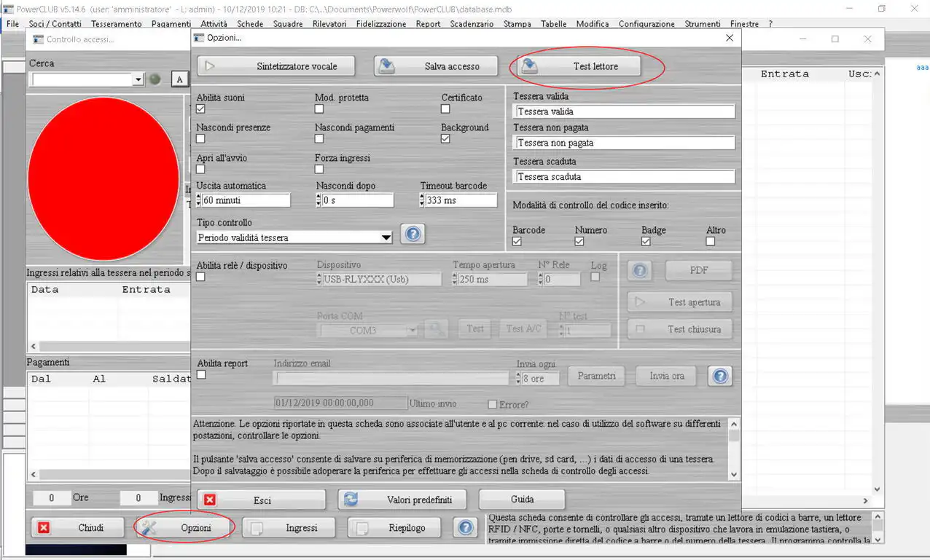Open the Pagamenti menu
The width and height of the screenshot is (930, 560).
[171, 24]
